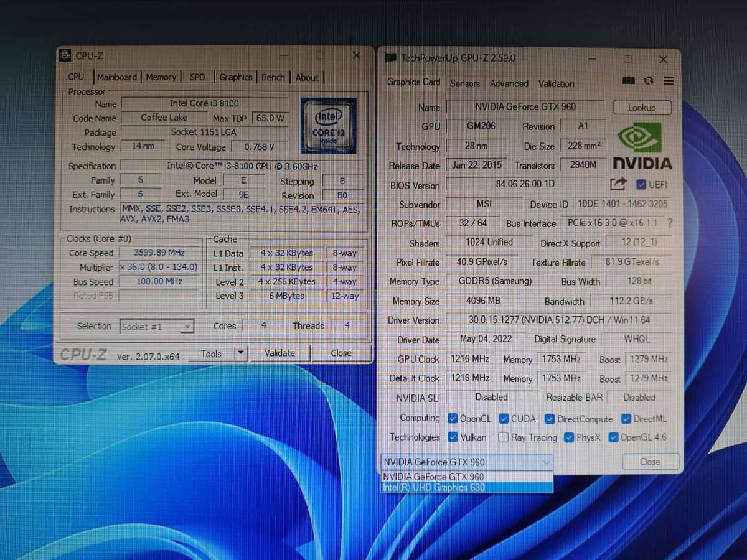Screen dimensions: 747x560
Task: Click the GPU Name field NVIDIA GeForce GTX 960
Action: pos(525,106)
